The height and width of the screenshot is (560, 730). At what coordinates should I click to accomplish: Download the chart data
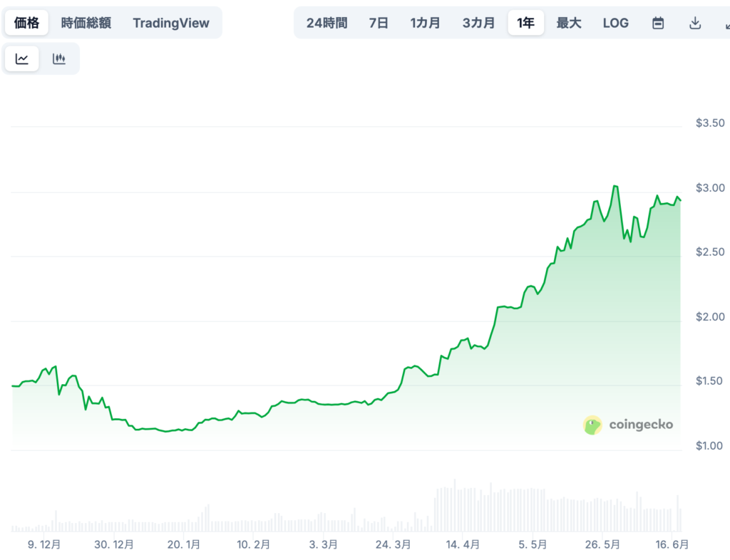tap(695, 23)
